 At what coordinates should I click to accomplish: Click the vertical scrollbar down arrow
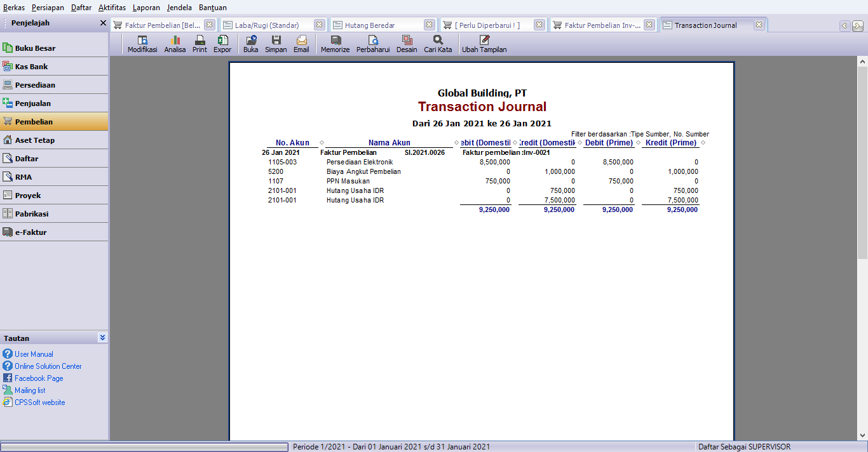click(x=862, y=435)
